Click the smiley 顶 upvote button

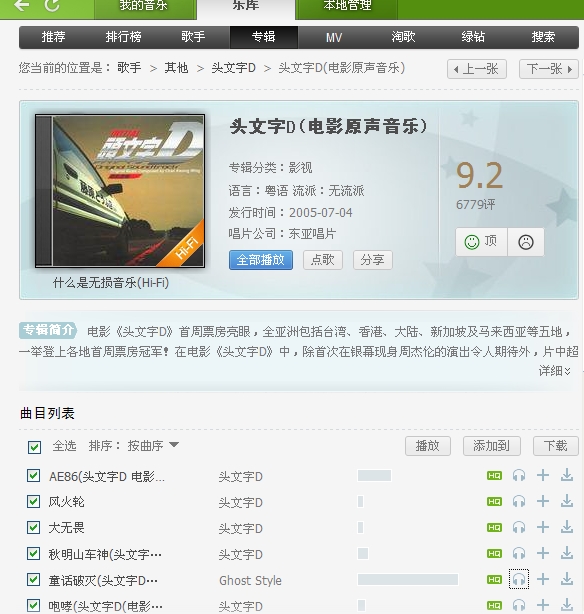click(481, 242)
